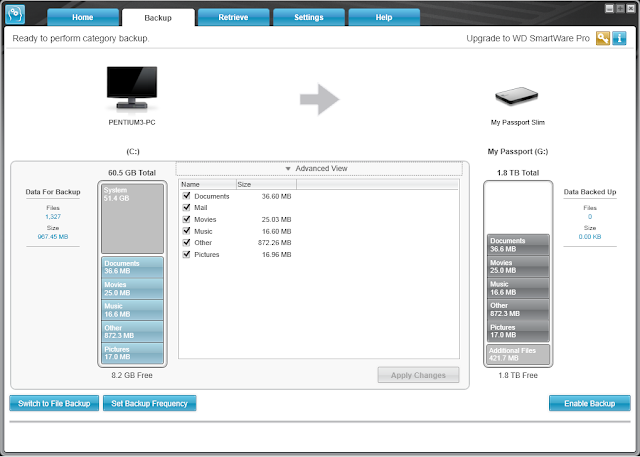Select Pictures 17.0 MB block on C: drive
Image resolution: width=640 pixels, height=457 pixels.
tap(133, 353)
